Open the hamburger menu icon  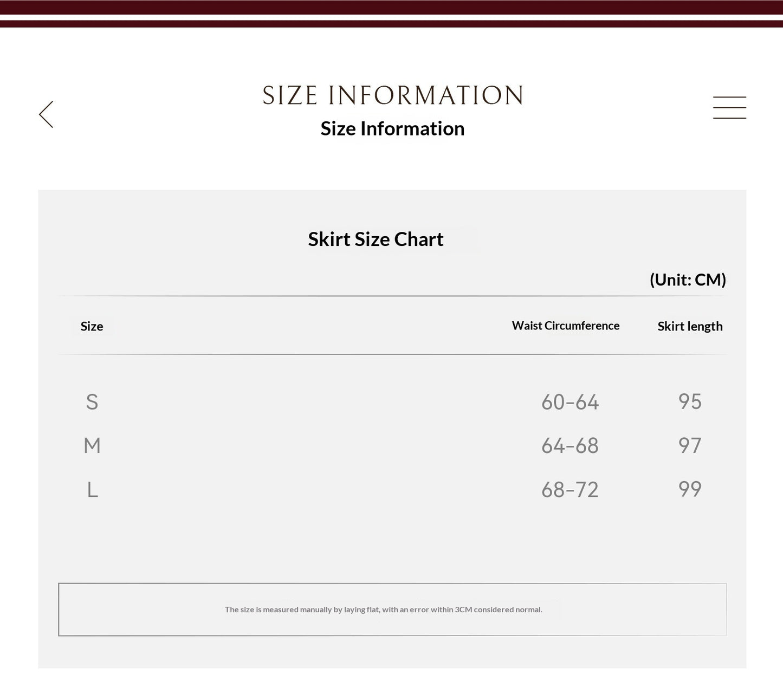(x=729, y=107)
